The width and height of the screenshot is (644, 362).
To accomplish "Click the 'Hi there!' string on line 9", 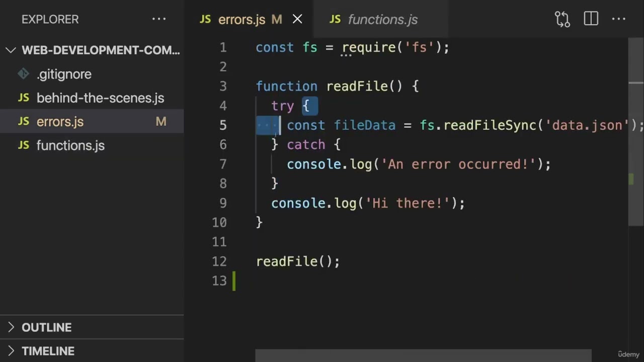I will click(408, 203).
